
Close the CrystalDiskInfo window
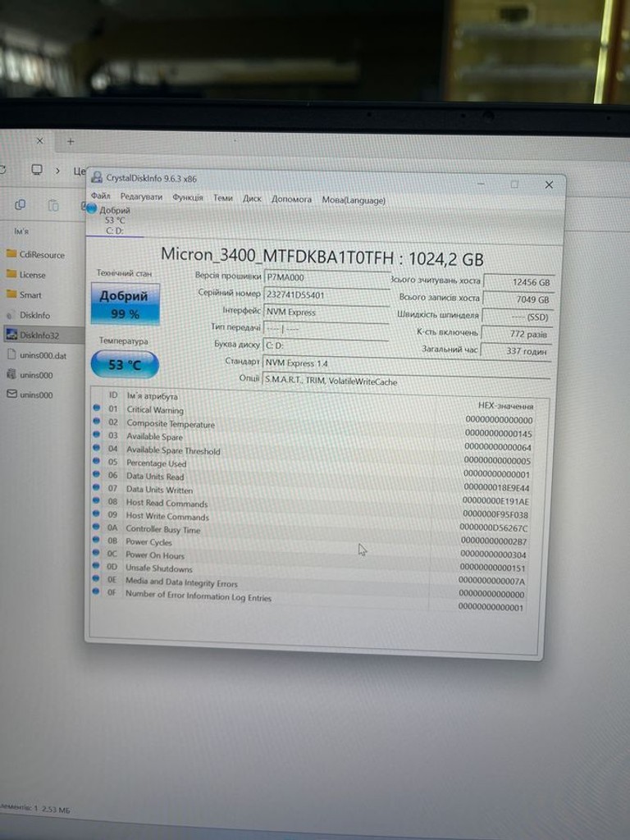pos(549,185)
